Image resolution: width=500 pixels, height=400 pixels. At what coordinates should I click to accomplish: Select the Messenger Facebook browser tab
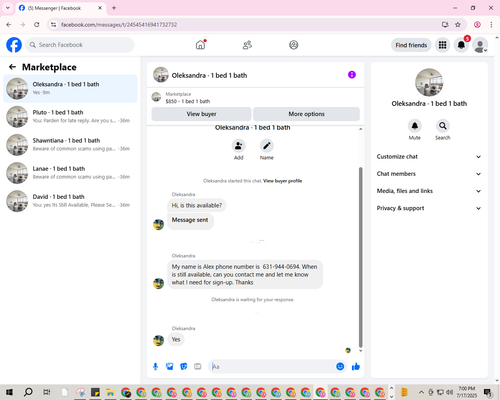(x=61, y=8)
